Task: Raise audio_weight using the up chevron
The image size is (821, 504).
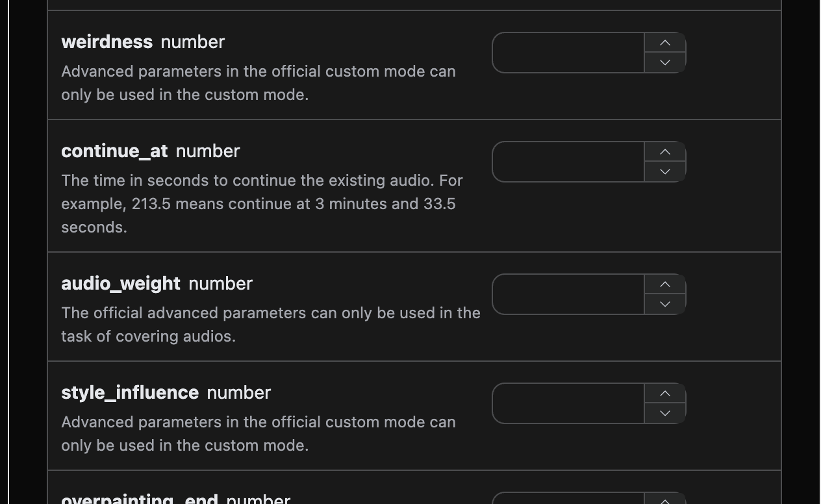Action: [664, 284]
